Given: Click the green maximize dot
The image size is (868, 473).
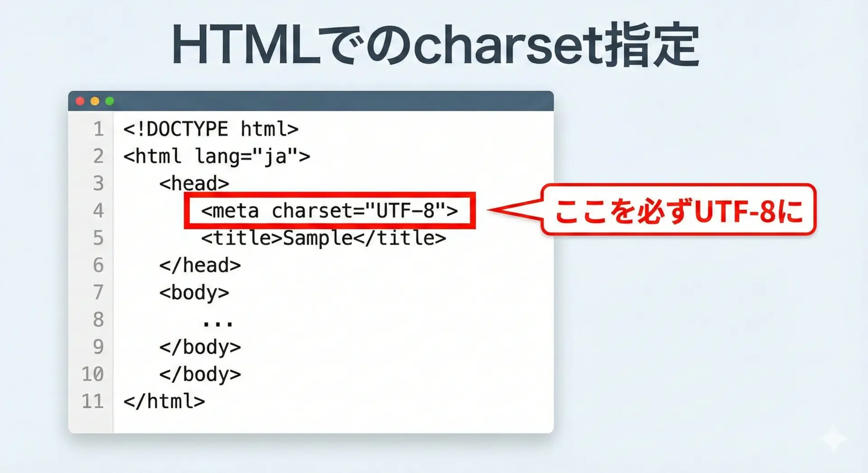Looking at the screenshot, I should [109, 101].
